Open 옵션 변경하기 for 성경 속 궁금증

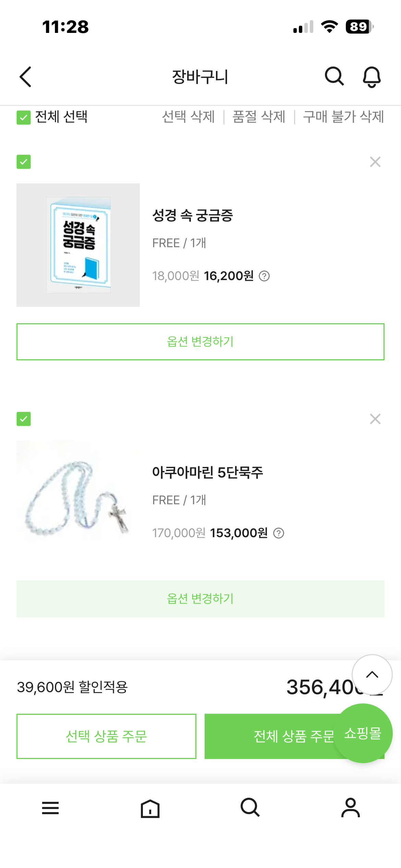(x=200, y=342)
